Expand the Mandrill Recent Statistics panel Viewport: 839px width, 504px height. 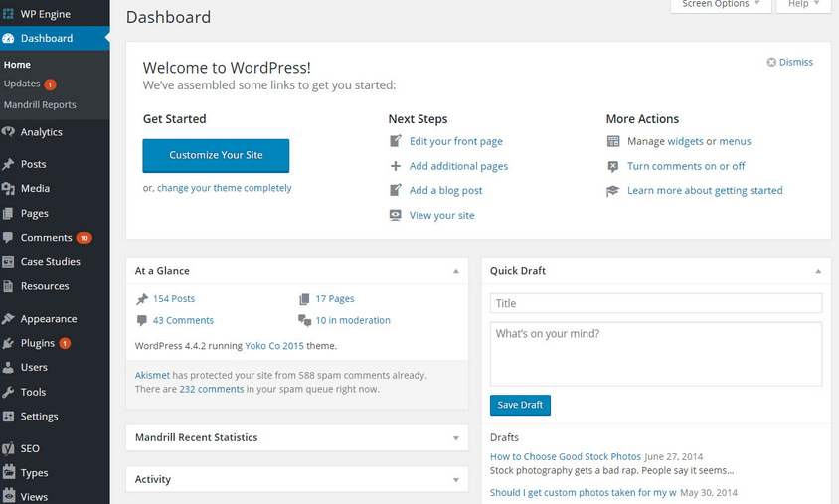[x=456, y=438]
